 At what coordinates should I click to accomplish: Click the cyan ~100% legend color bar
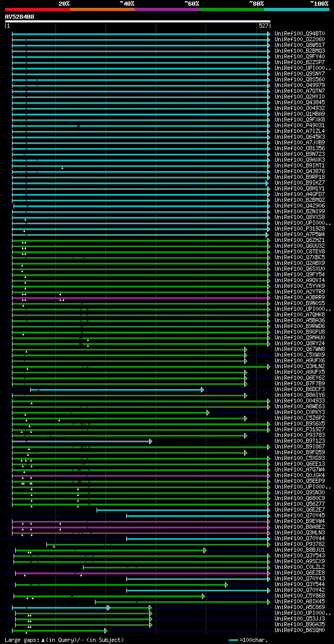point(296,9)
